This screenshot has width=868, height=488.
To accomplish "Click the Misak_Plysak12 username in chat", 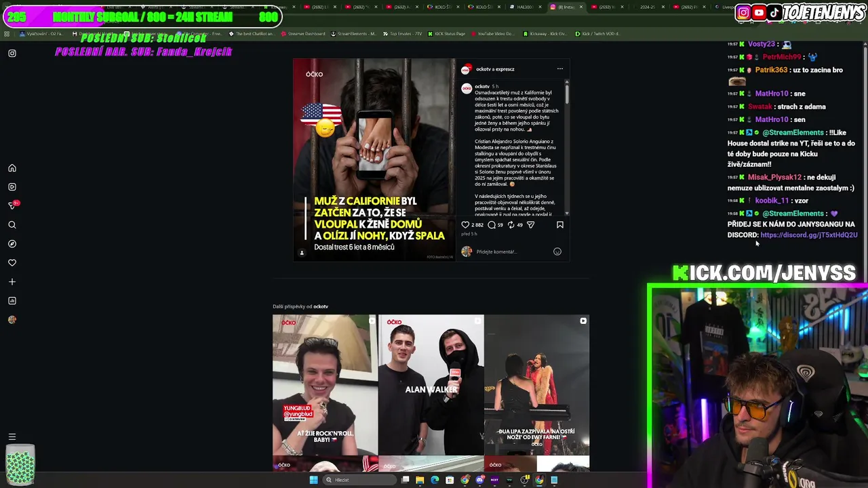I will tap(774, 178).
